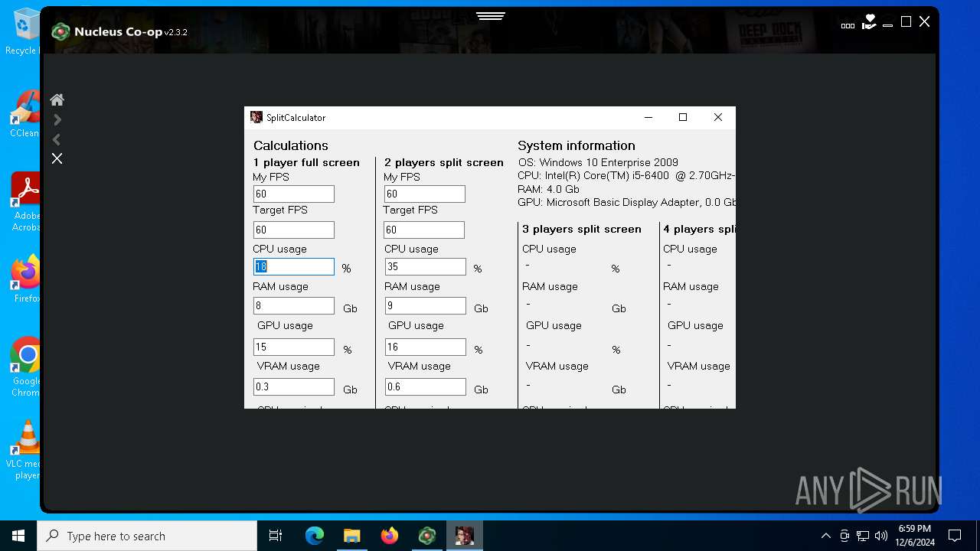Open the Adobe Acrobat desktop icon

point(25,202)
